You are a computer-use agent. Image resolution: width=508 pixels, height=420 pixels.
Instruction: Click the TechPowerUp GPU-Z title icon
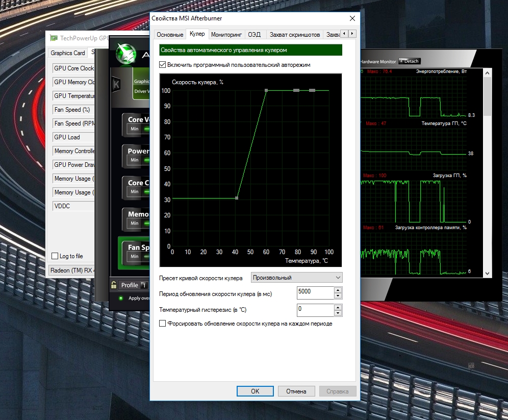(54, 38)
